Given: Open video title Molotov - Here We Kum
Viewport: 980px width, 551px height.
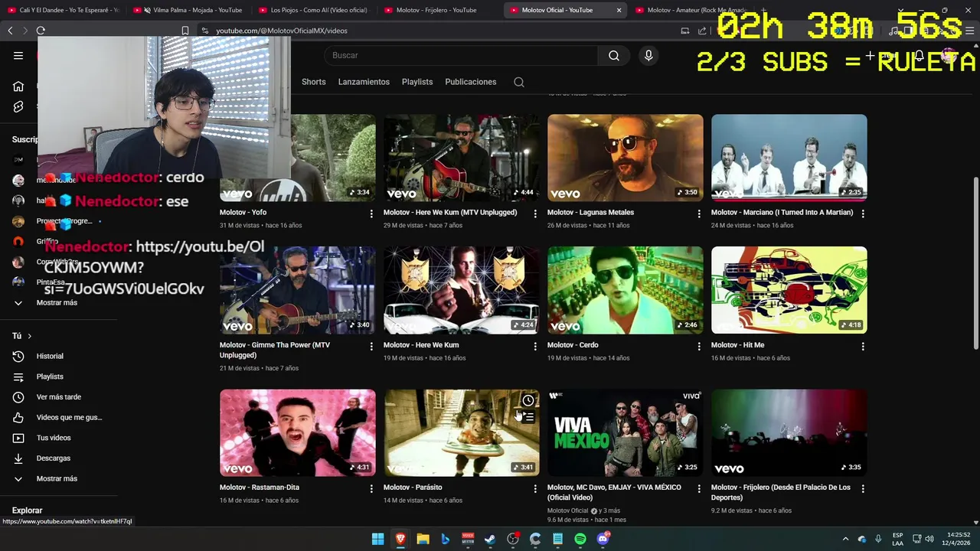Looking at the screenshot, I should coord(421,345).
